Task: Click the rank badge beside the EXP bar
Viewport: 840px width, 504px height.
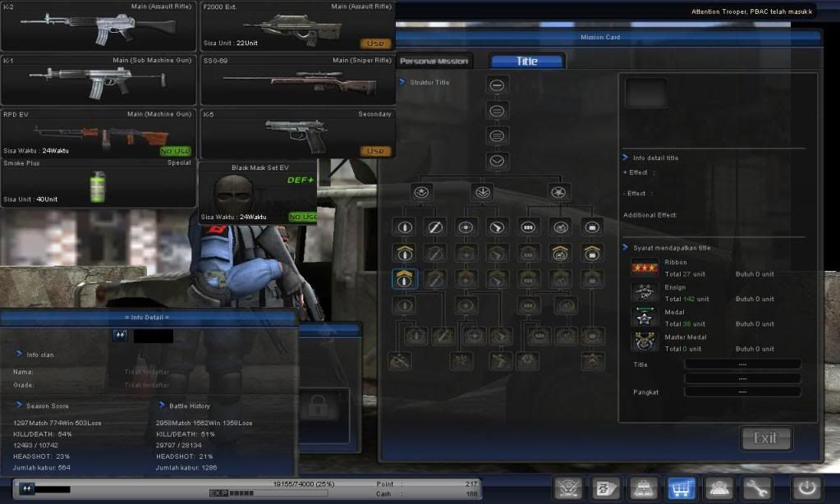Action: pyautogui.click(x=27, y=488)
